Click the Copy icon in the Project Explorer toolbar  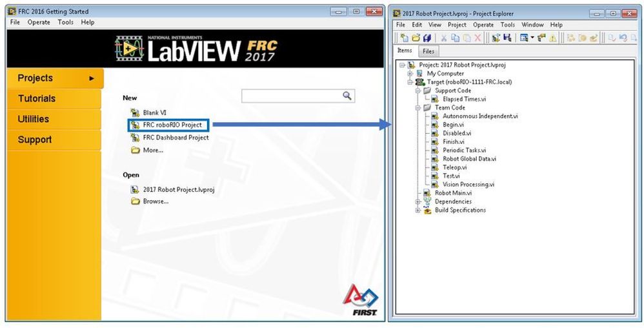(x=455, y=38)
